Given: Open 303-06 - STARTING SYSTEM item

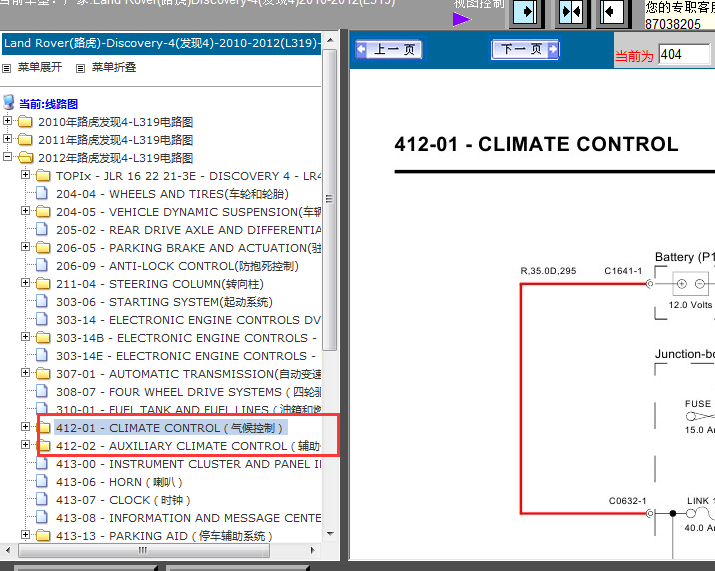Looking at the screenshot, I should (164, 302).
